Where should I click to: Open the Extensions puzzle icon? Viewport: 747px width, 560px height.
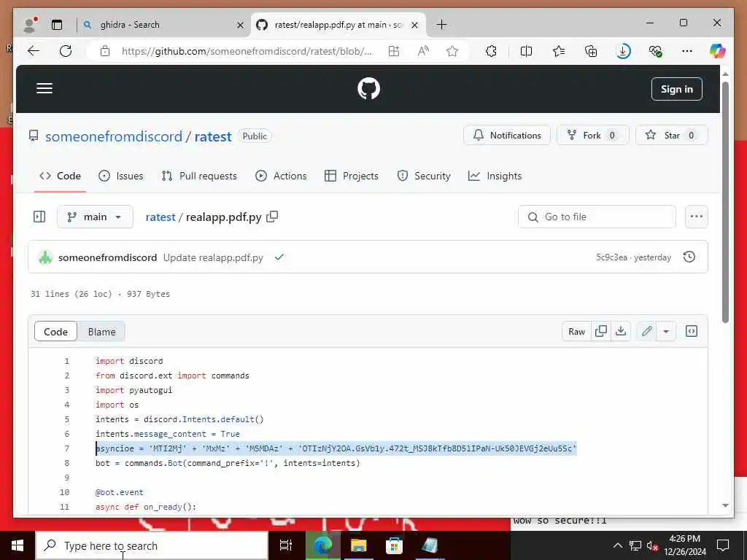point(491,51)
